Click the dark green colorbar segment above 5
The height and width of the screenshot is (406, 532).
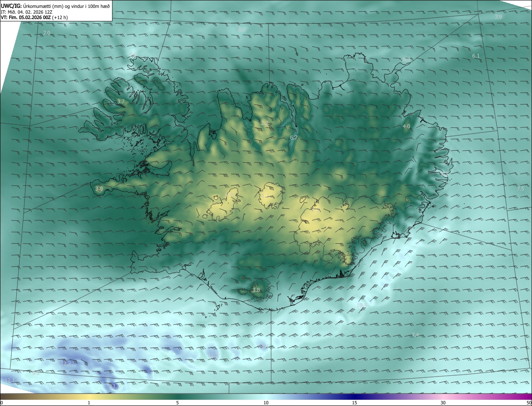[x=177, y=396]
